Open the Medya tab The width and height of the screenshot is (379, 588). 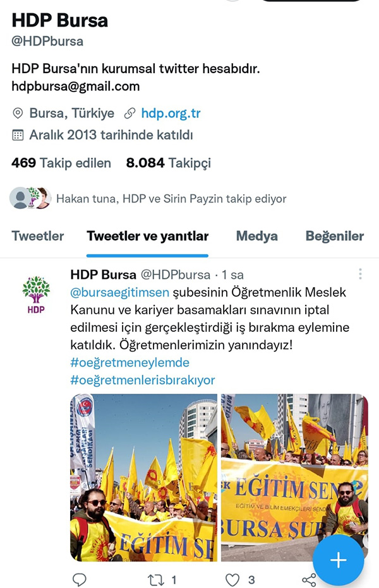(x=257, y=236)
